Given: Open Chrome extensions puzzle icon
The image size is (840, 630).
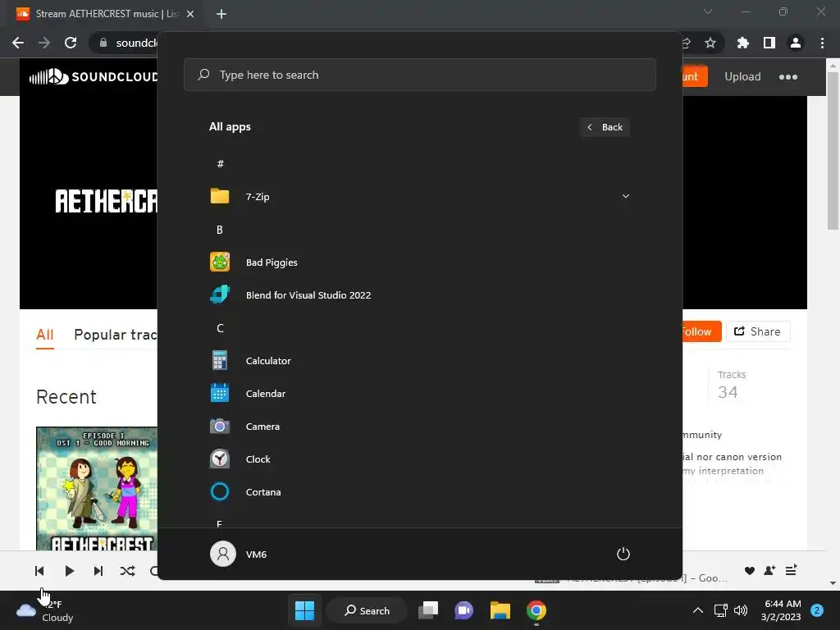Looking at the screenshot, I should coord(742,43).
